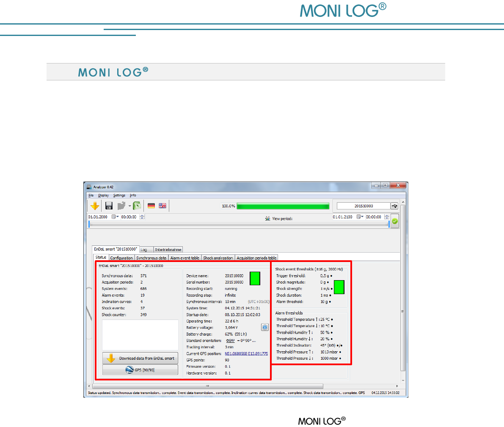
Task: Click the green status square beside Device name
Action: point(255,278)
